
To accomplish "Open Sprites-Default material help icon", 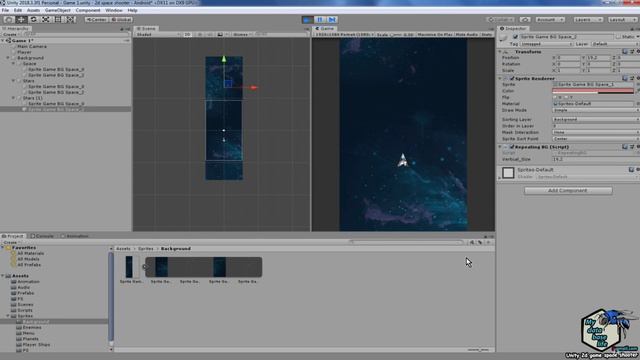I will [631, 169].
